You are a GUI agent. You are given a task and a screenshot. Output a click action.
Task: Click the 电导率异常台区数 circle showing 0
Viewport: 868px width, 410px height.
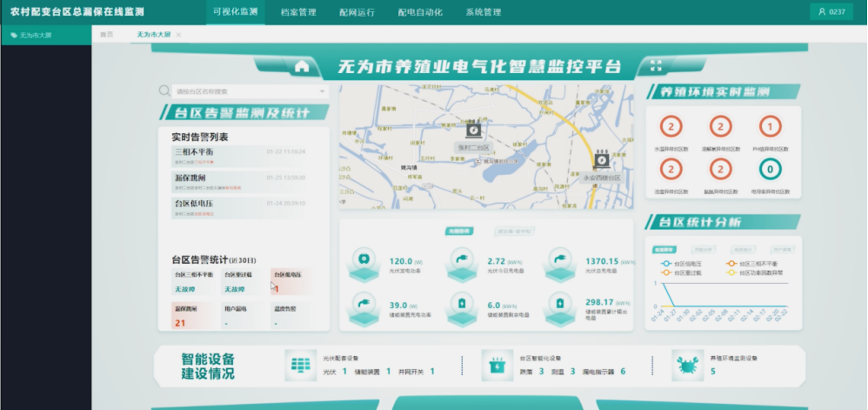pos(770,169)
